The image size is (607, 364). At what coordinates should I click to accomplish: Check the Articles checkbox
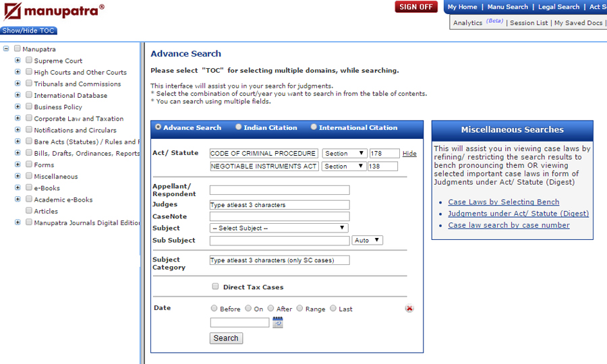tap(28, 210)
